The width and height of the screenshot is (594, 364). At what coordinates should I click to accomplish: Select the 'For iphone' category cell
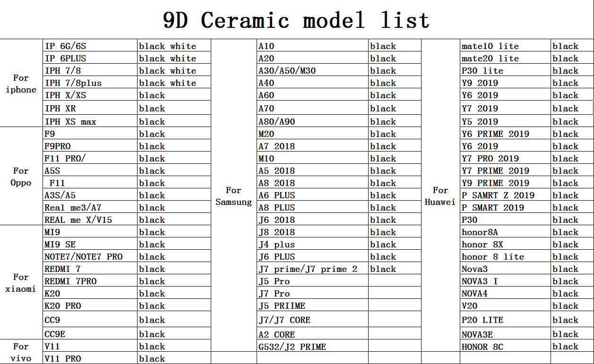point(21,84)
